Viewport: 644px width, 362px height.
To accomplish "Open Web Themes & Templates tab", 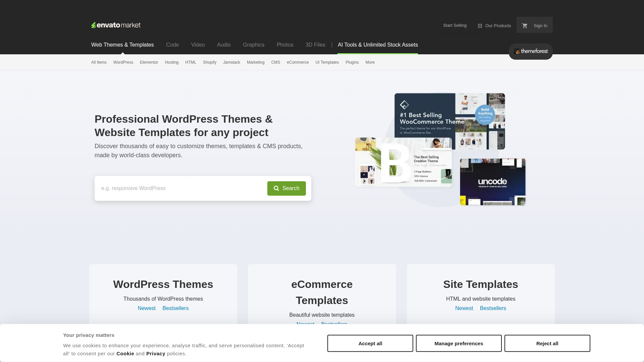I will (122, 45).
